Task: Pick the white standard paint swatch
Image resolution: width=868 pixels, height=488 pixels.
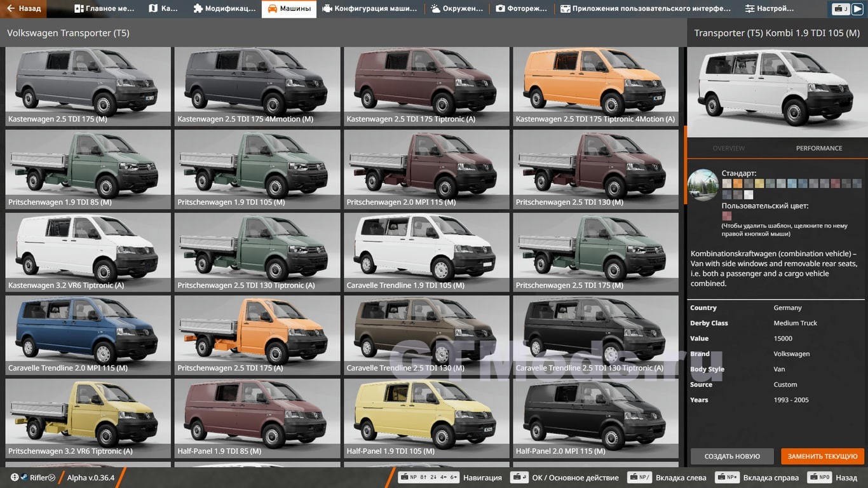Action: point(749,194)
